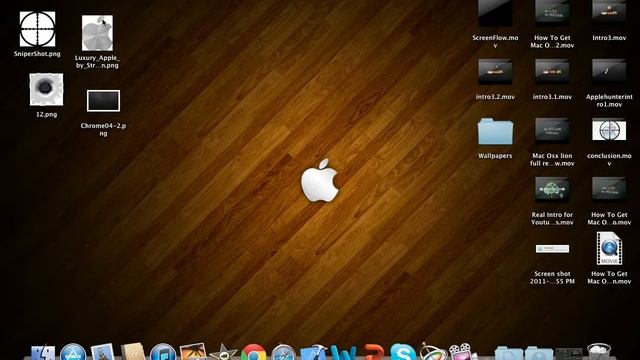Select Real Intro for Youtu...s.mov file
640x360 pixels.
(x=552, y=190)
